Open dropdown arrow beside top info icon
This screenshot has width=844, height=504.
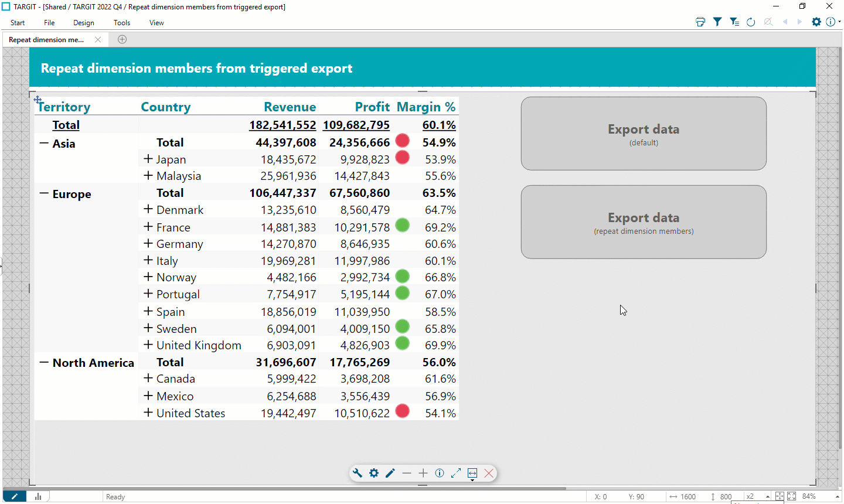pyautogui.click(x=839, y=22)
